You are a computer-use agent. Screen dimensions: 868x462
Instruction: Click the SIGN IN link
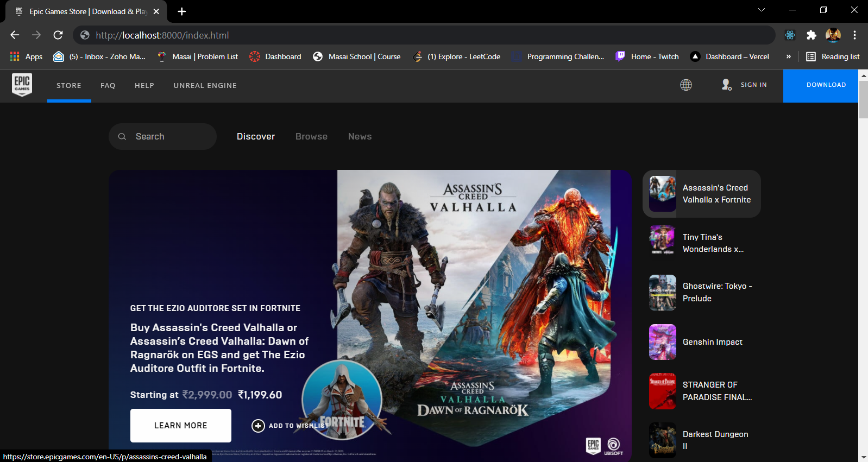click(754, 85)
